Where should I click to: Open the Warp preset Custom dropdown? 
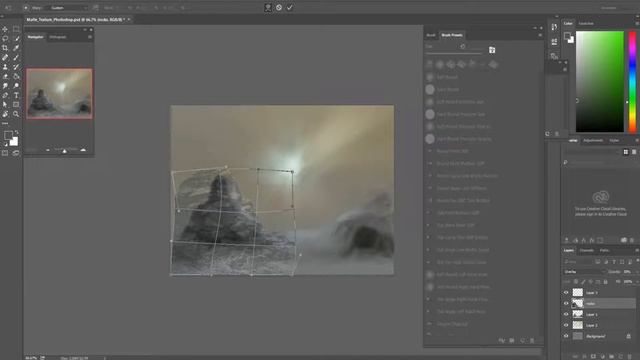[x=69, y=8]
